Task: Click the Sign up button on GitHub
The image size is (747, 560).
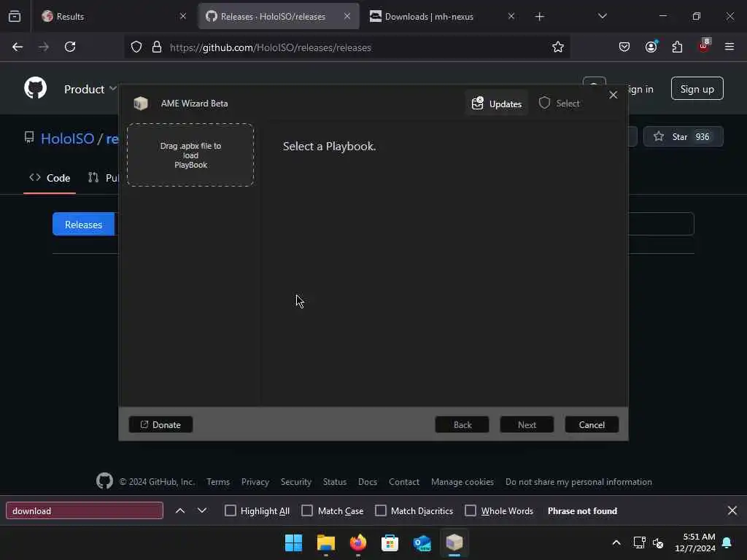Action: click(x=697, y=88)
